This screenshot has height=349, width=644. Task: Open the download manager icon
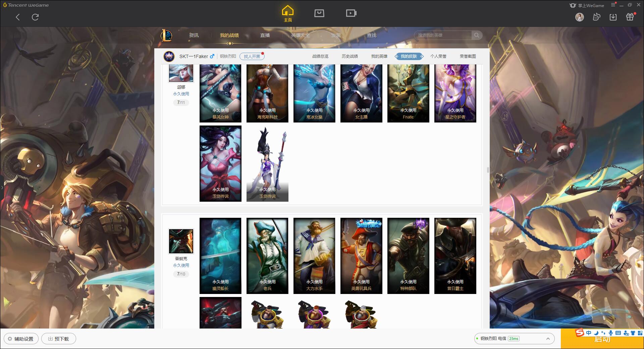(x=613, y=17)
